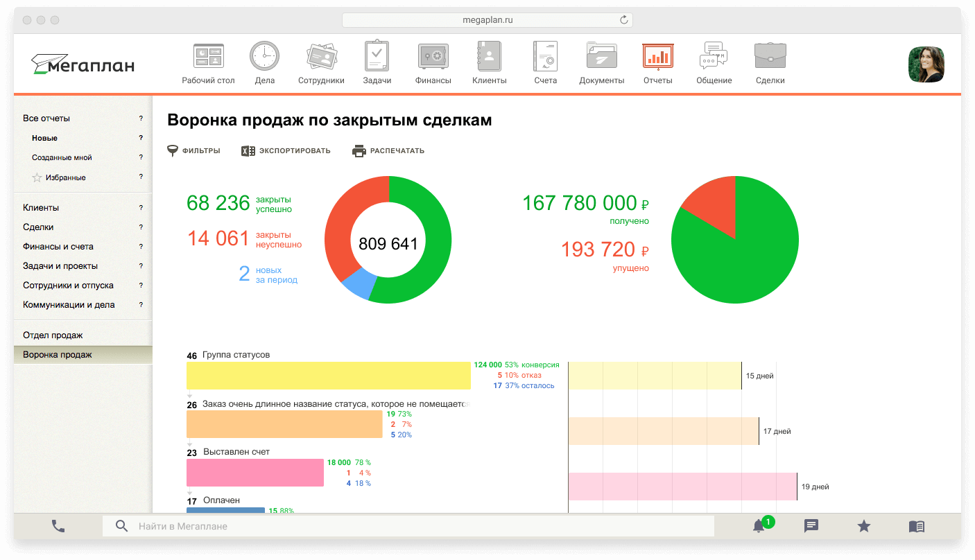Click Экспортировать to export the report
This screenshot has height=560, width=975.
[x=286, y=150]
